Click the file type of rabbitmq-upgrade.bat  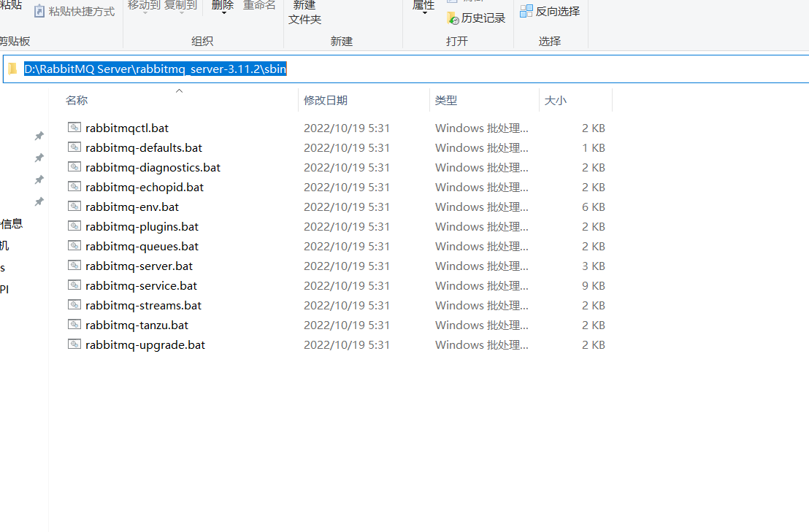coord(481,345)
